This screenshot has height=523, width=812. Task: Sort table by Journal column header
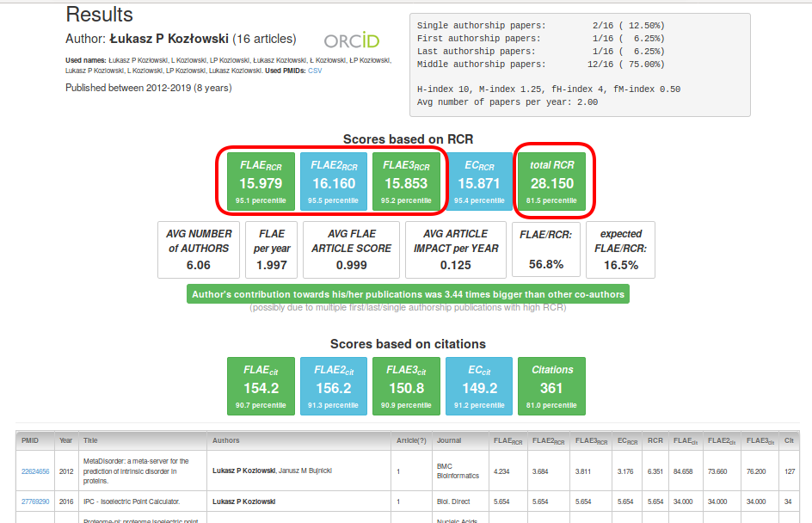click(x=449, y=440)
